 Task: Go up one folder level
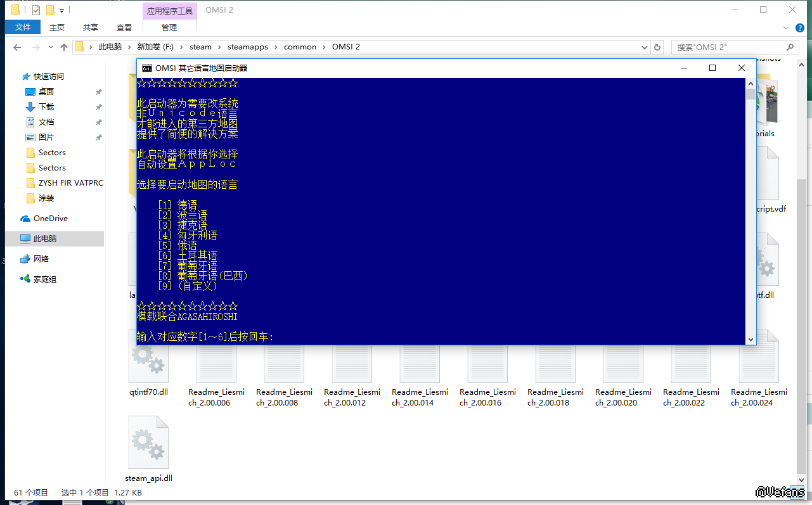click(63, 48)
